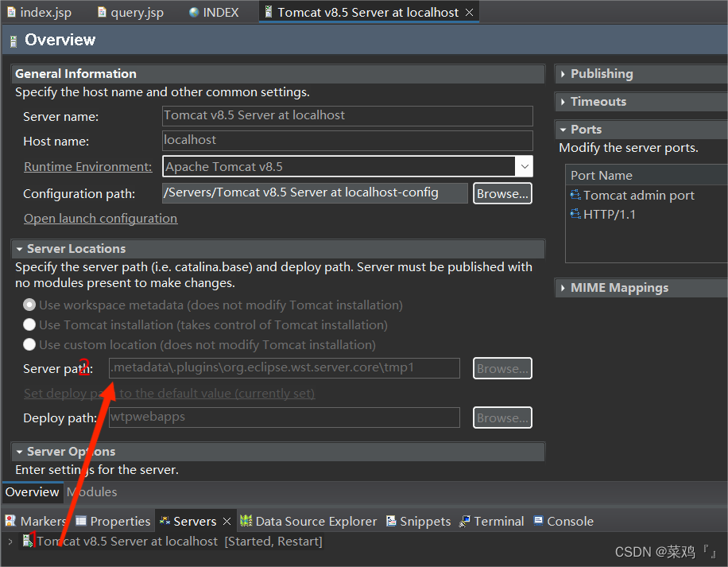This screenshot has width=728, height=567.
Task: Click the Markers view icon
Action: (10, 521)
